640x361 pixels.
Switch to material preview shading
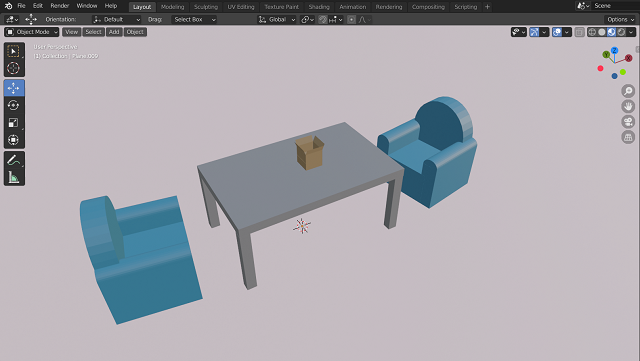tap(611, 32)
